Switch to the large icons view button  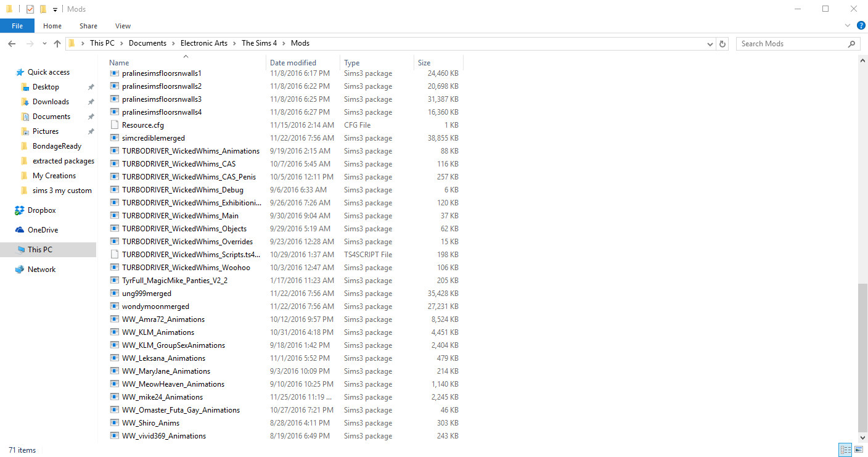(858, 450)
